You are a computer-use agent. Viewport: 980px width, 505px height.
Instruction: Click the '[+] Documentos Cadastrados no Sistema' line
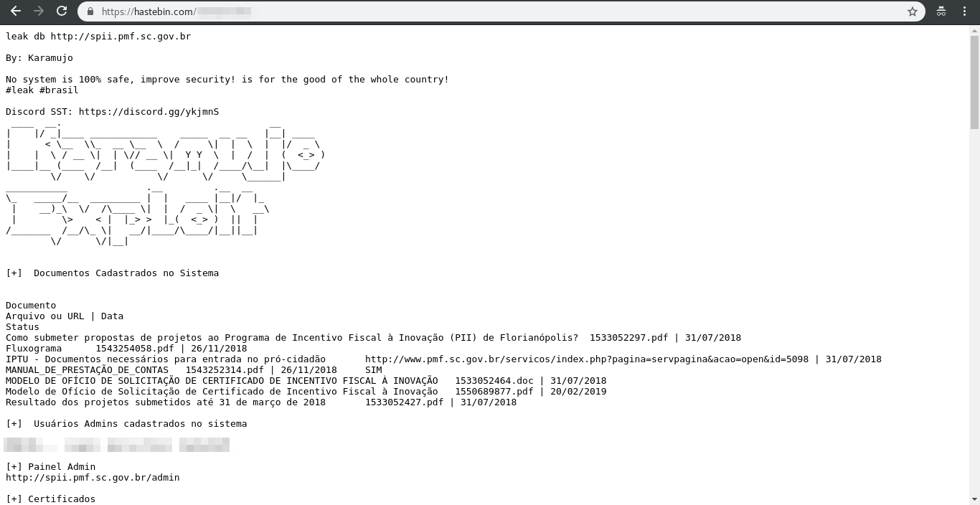tap(112, 273)
